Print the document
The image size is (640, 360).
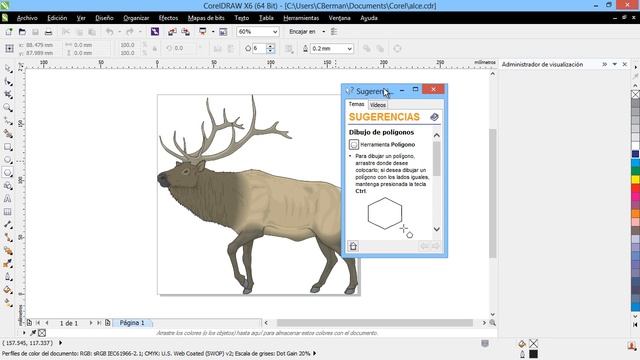(49, 32)
